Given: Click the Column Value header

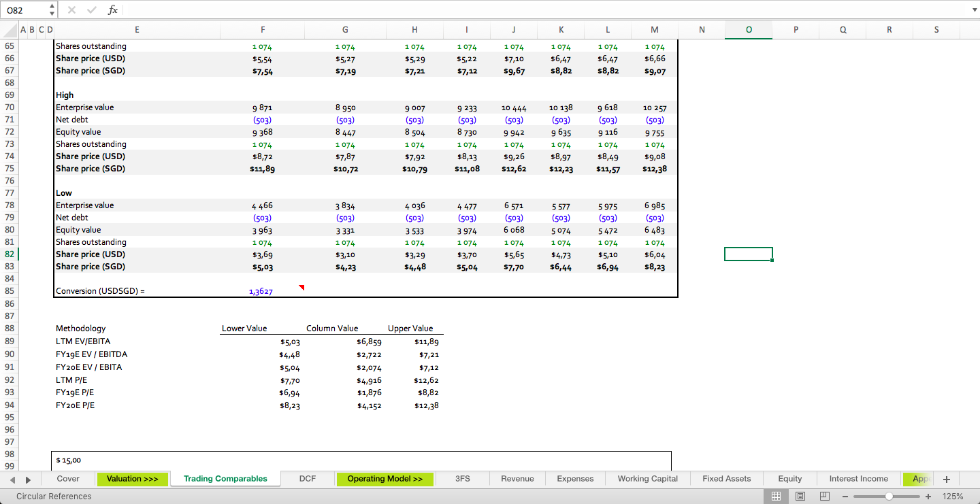Looking at the screenshot, I should (x=332, y=329).
